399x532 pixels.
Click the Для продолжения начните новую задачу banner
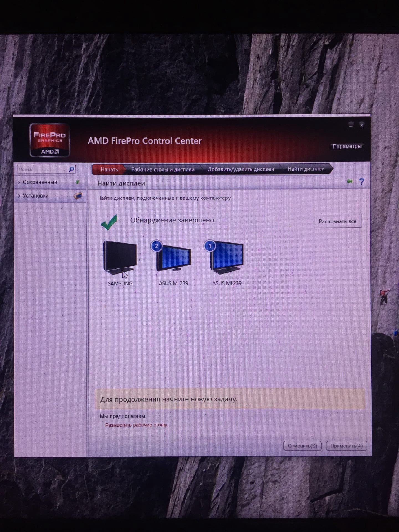[230, 399]
